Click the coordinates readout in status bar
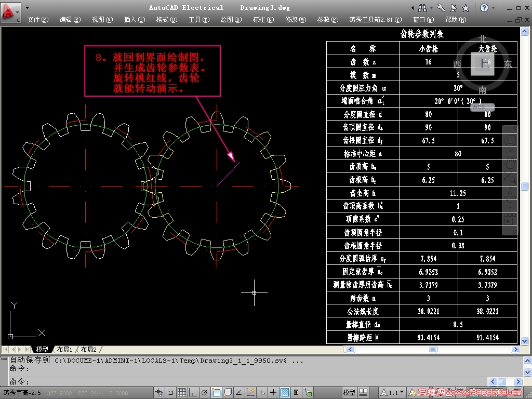This screenshot has height=399, width=532. point(87,393)
